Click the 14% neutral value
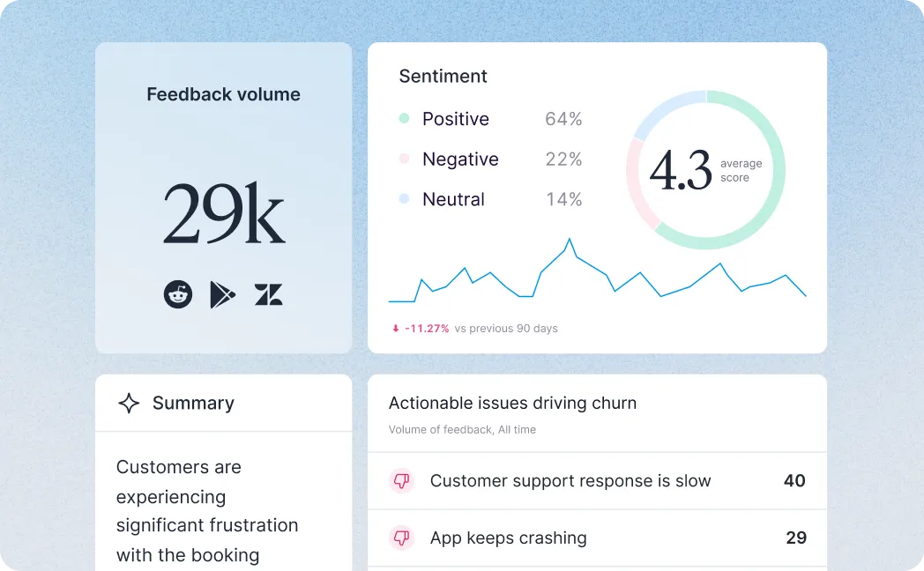 coord(563,199)
